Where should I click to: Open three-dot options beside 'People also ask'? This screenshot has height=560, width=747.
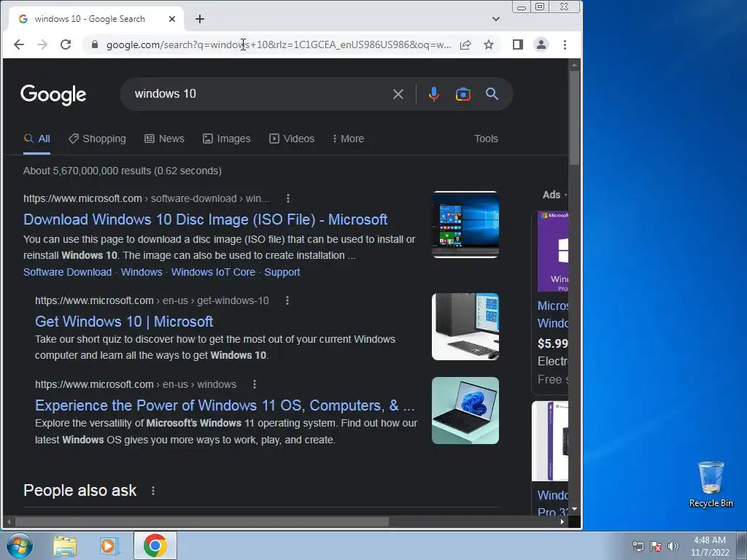point(153,491)
